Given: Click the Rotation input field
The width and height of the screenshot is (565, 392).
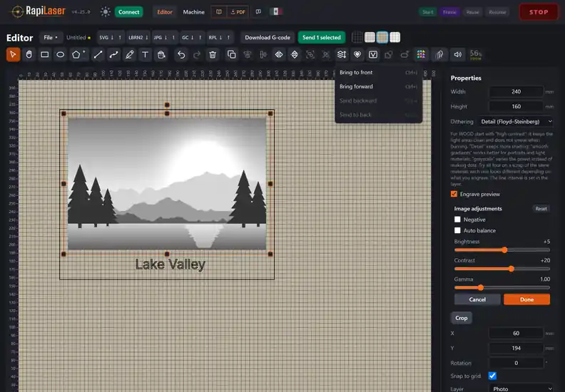Looking at the screenshot, I should click(516, 363).
